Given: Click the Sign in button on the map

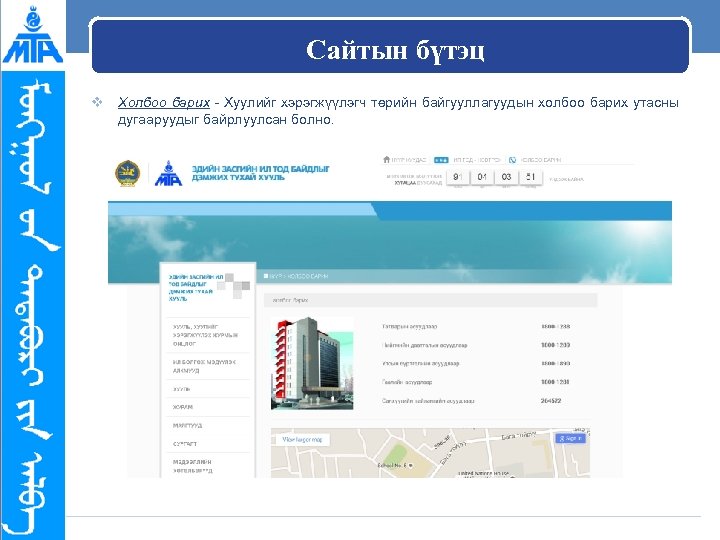Looking at the screenshot, I should click(570, 439).
